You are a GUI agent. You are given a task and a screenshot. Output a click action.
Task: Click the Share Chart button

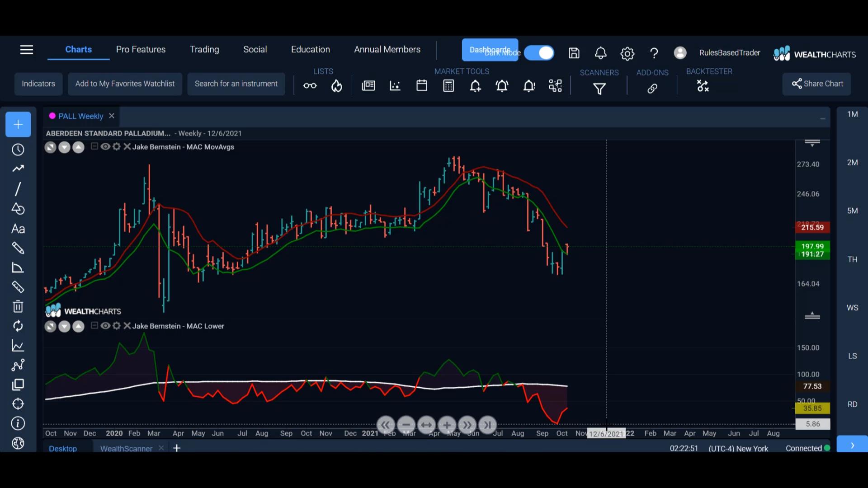817,84
